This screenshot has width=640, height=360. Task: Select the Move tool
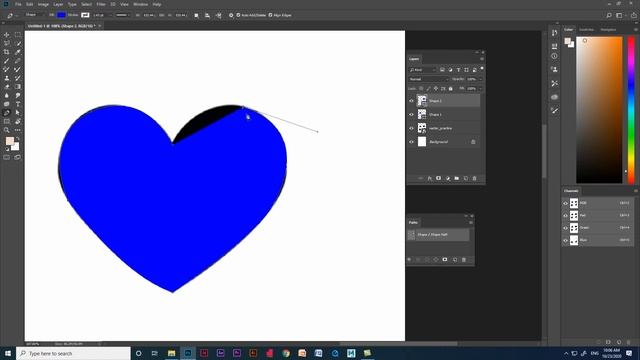coord(7,35)
